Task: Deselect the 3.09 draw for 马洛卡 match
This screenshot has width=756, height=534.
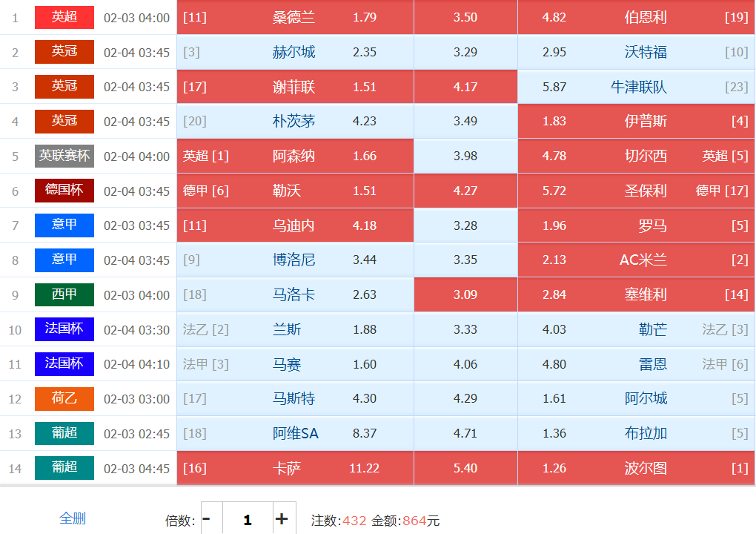Action: point(465,294)
